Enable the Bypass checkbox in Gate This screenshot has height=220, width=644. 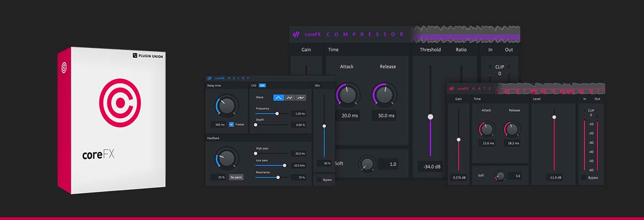tap(583, 177)
